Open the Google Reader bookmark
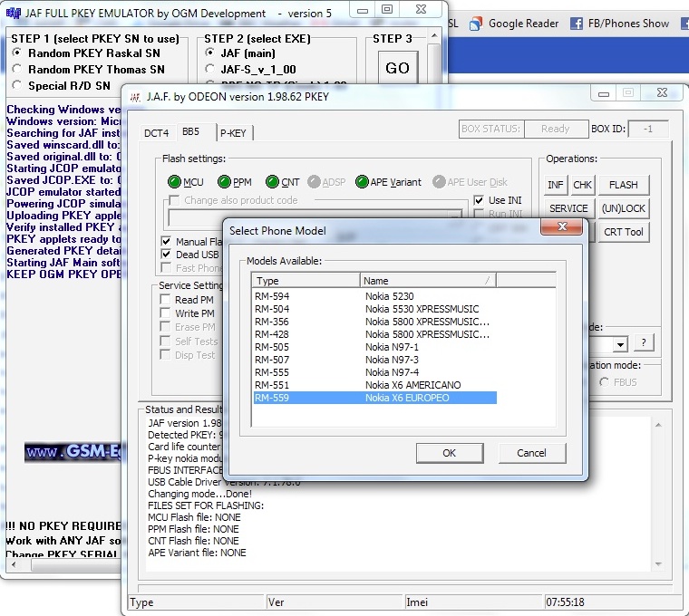Viewport: 689px width, 616px height. (x=514, y=24)
